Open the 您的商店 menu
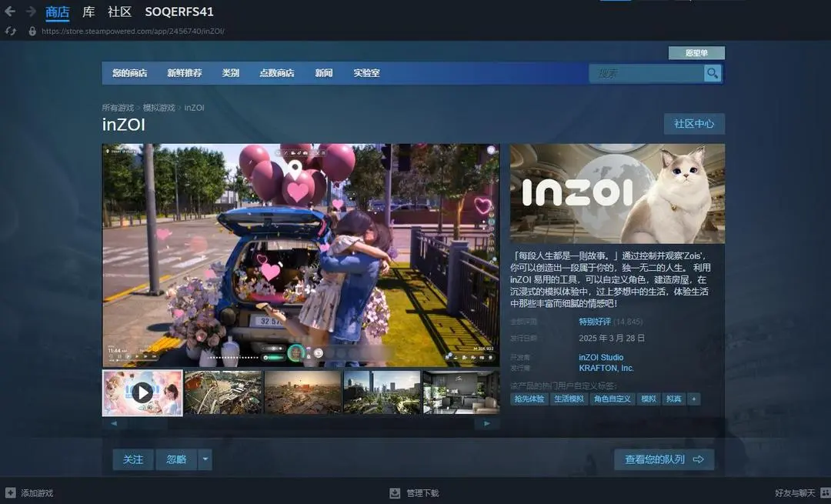This screenshot has height=504, width=831. (130, 73)
